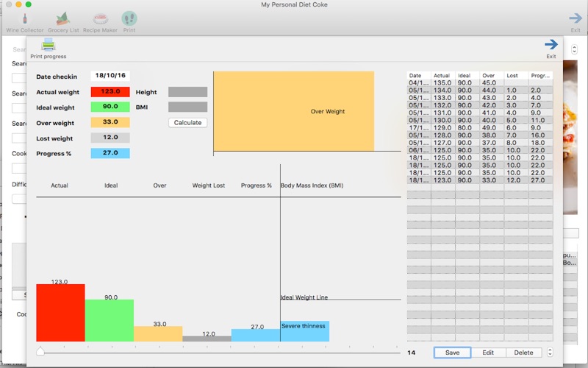Click the footprints Print toolbar icon
Viewport: 588px width, 368px height.
pyautogui.click(x=129, y=18)
